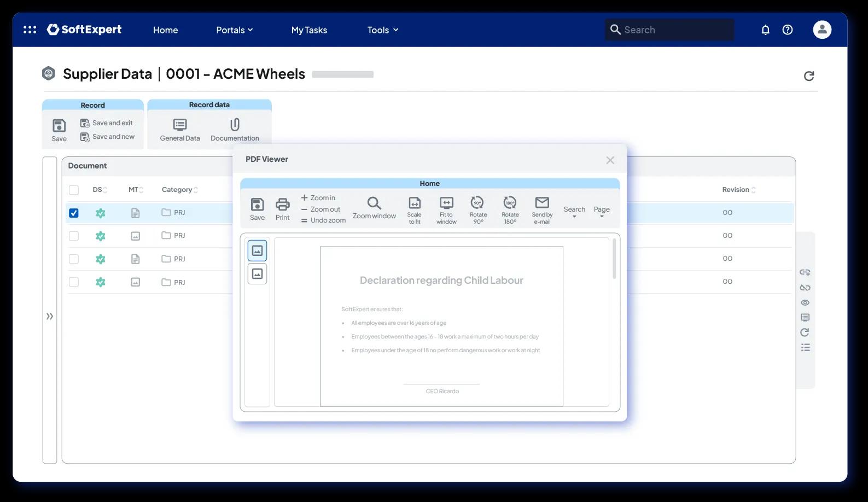Toggle the select-all checkbox in Document header
868x502 pixels.
coord(74,190)
